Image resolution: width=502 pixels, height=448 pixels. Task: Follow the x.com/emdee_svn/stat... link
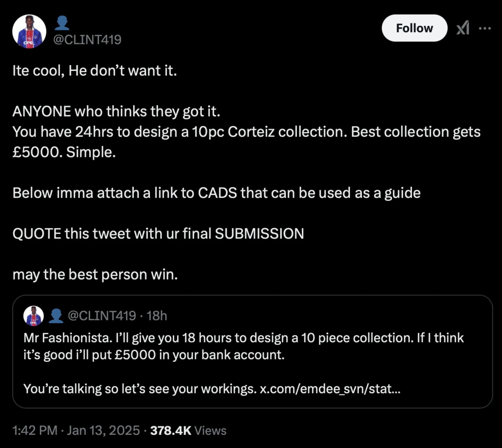tap(330, 389)
